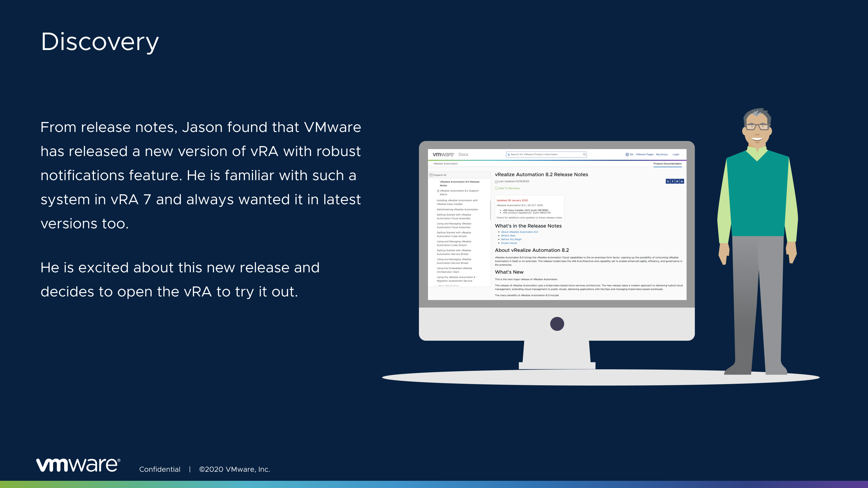Click the Login link
This screenshot has height=488, width=868.
click(676, 154)
